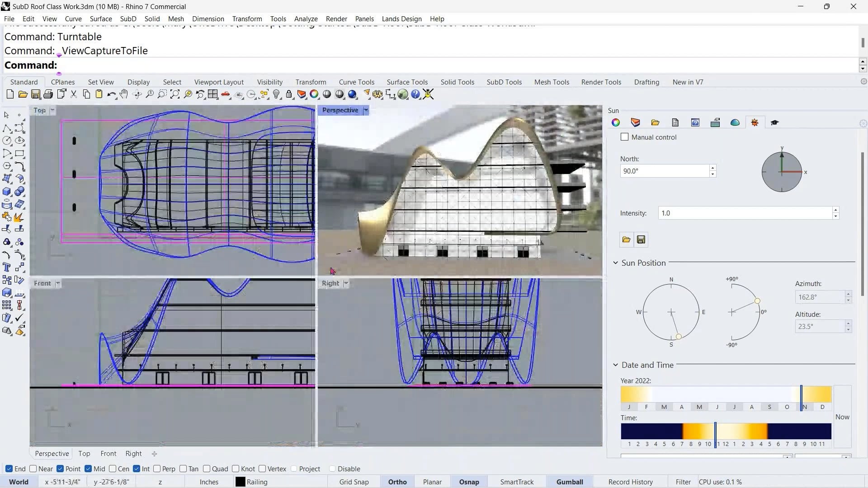Enable Cen osnap checkbox
Image resolution: width=868 pixels, height=488 pixels.
(113, 469)
